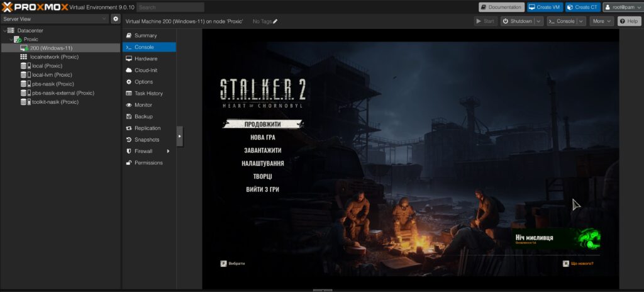Open the Task History tab

[149, 93]
